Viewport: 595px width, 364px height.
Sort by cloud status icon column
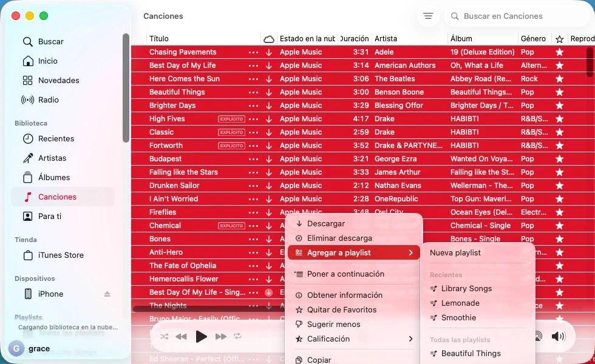pos(268,39)
